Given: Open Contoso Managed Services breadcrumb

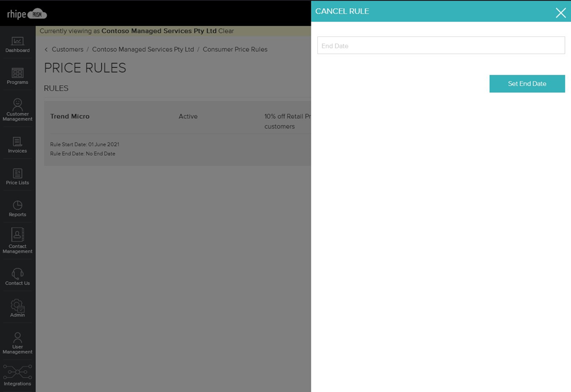Looking at the screenshot, I should click(143, 49).
